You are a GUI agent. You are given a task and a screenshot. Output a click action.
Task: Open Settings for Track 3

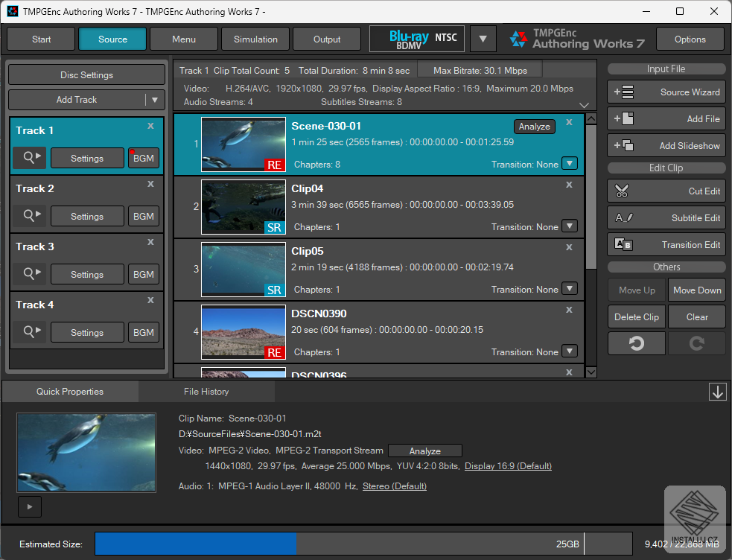point(87,274)
